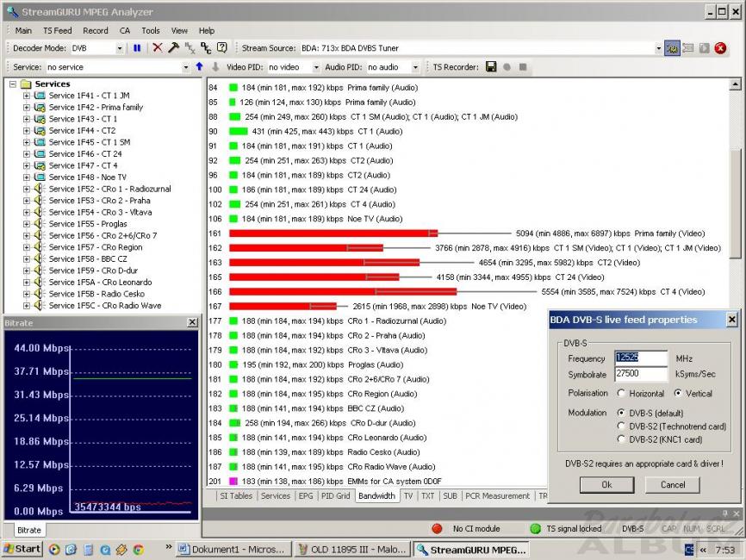This screenshot has width=746, height=560.
Task: Select speaker icon of CRo Radio Wave
Action: [x=40, y=306]
